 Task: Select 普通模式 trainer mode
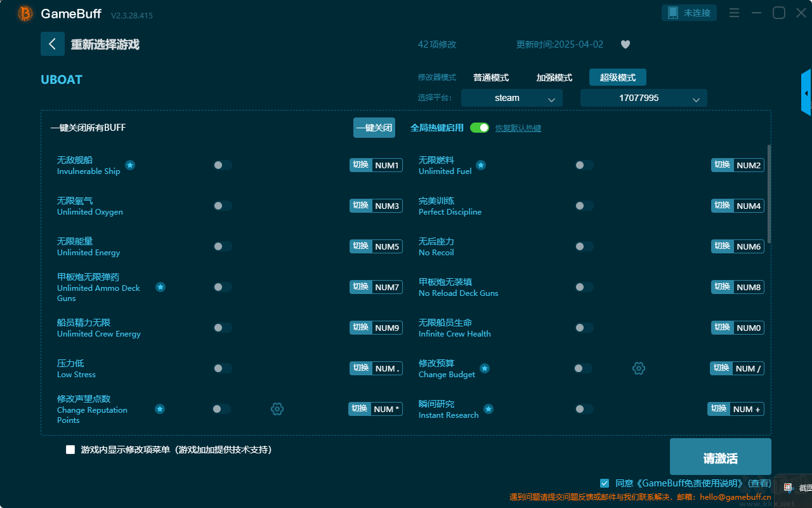pos(491,77)
